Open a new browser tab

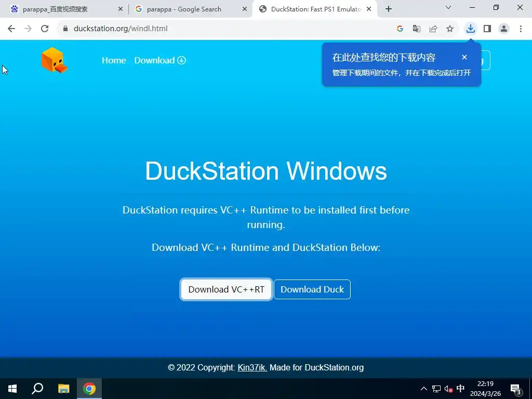coord(389,9)
